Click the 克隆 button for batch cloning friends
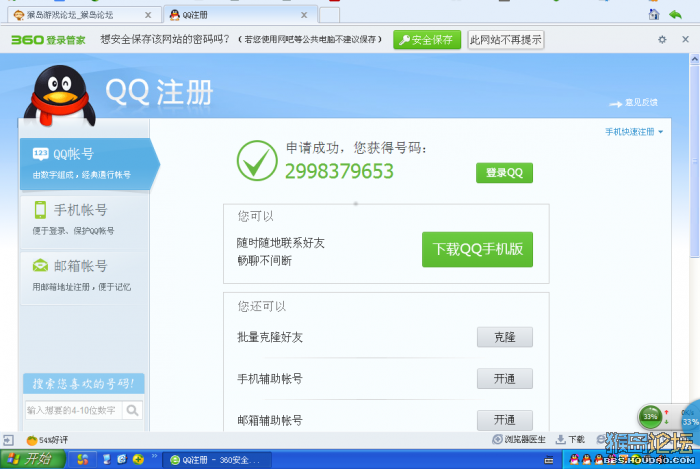 coord(504,337)
